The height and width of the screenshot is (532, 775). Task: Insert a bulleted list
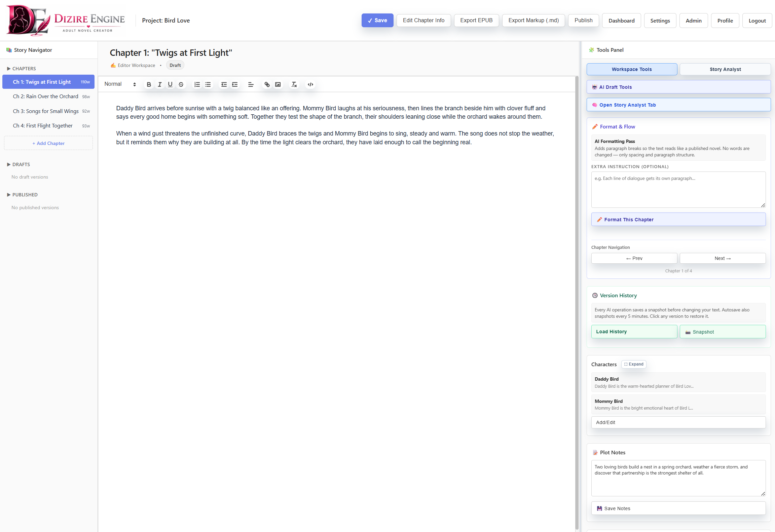(x=208, y=84)
